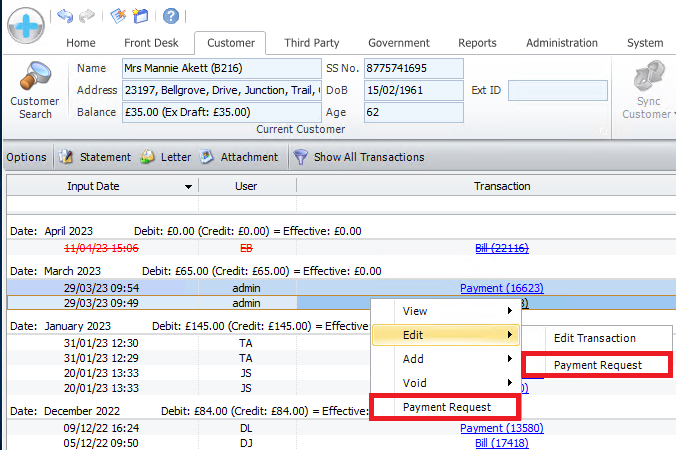Select Edit Transaction in submenu

pos(594,338)
